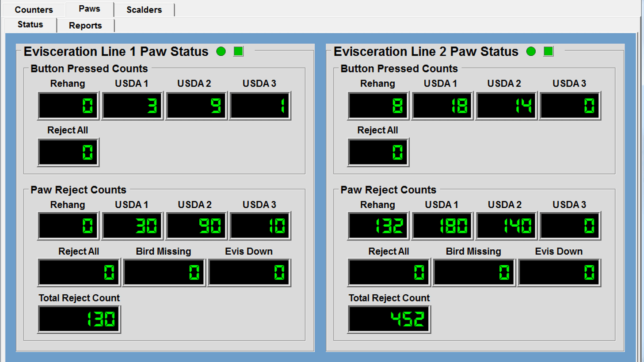Image resolution: width=644 pixels, height=362 pixels.
Task: Click Line 2 Rehang paw reject counter
Action: (378, 226)
